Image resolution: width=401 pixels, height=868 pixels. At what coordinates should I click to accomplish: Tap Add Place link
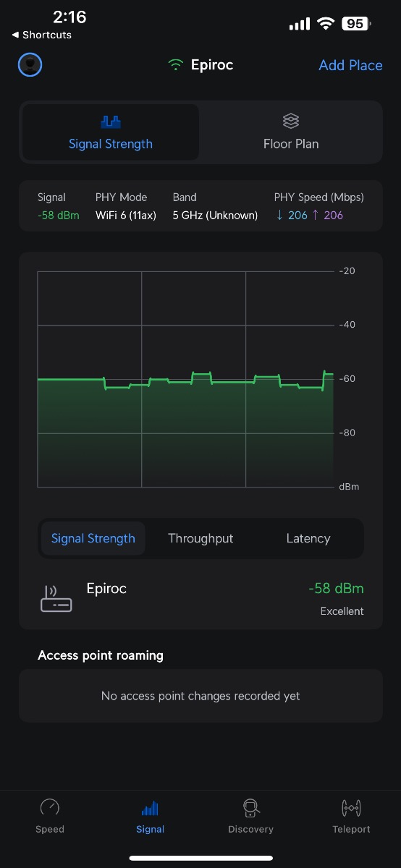pos(350,65)
